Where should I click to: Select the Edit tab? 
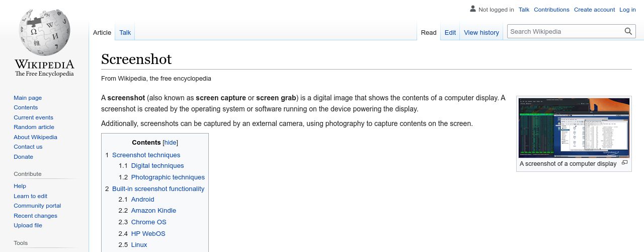coord(450,33)
